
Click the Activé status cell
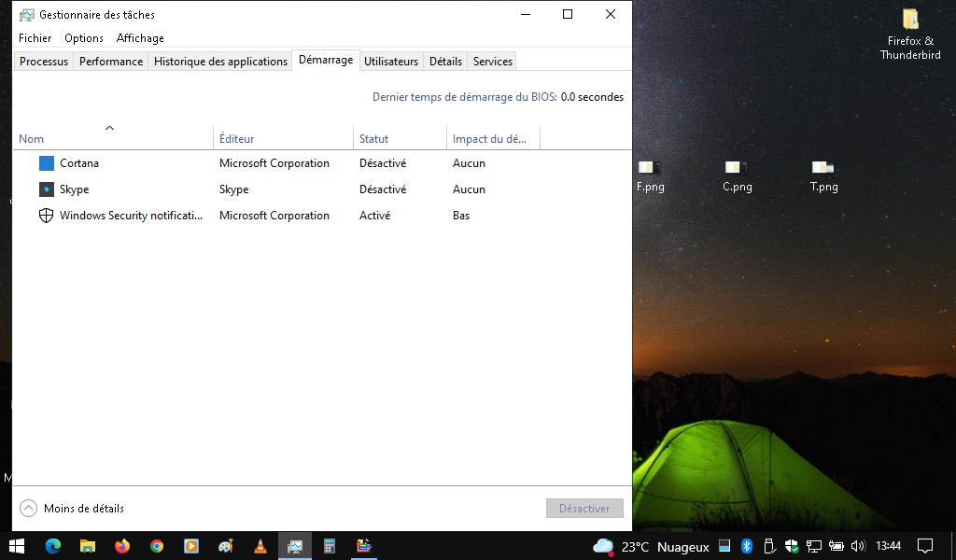point(375,215)
